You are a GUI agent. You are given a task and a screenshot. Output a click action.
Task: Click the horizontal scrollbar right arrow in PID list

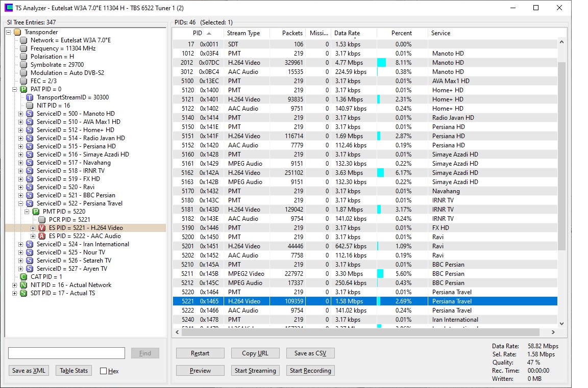pyautogui.click(x=553, y=332)
